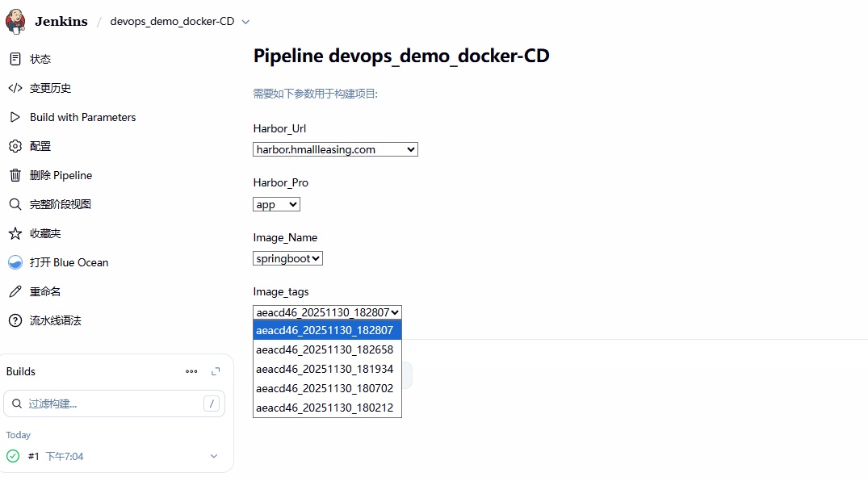Click the 完整阶段视图 magnifier icon
This screenshot has width=868, height=481.
(x=15, y=204)
